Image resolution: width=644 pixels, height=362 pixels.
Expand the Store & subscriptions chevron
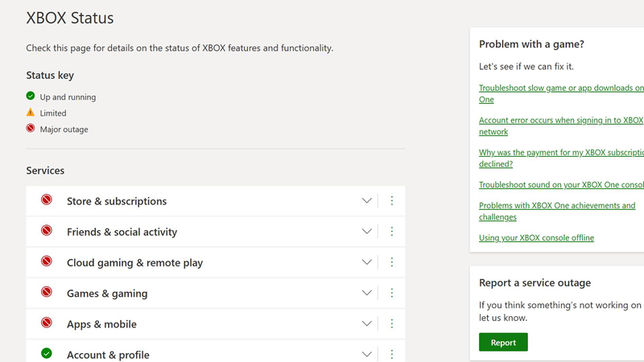pos(367,200)
